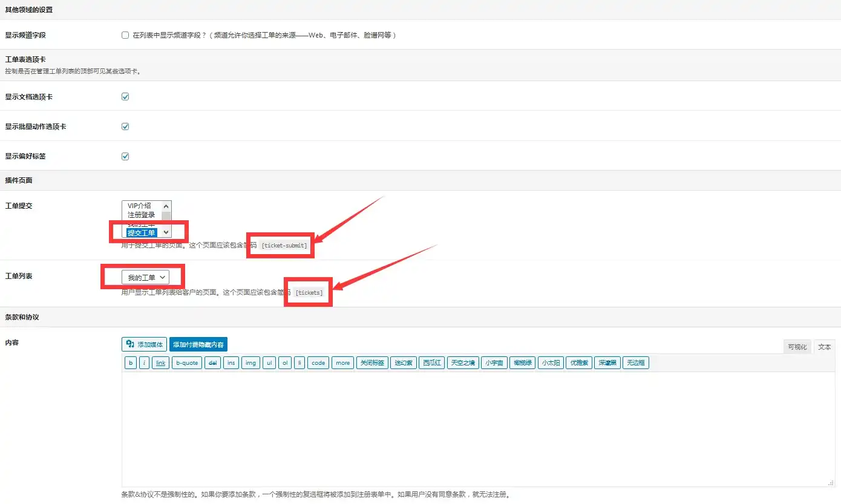Switch to the 文本 editor tab

(824, 347)
